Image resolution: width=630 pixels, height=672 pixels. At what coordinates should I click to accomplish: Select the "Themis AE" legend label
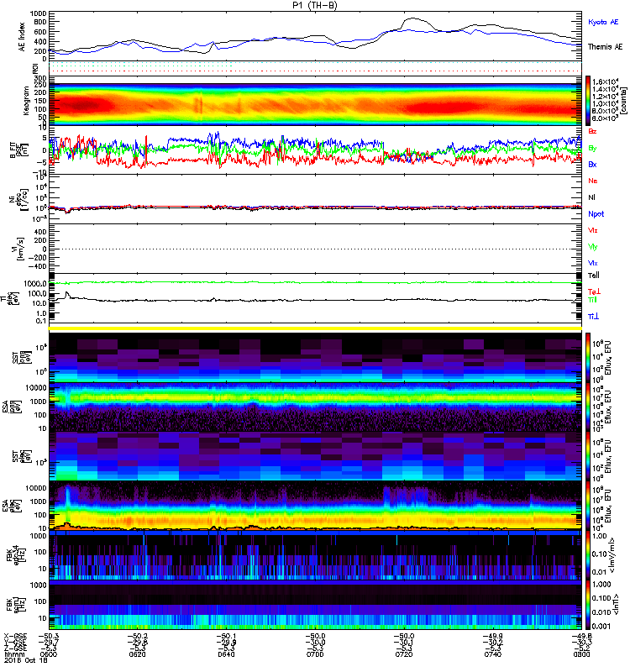pos(605,47)
